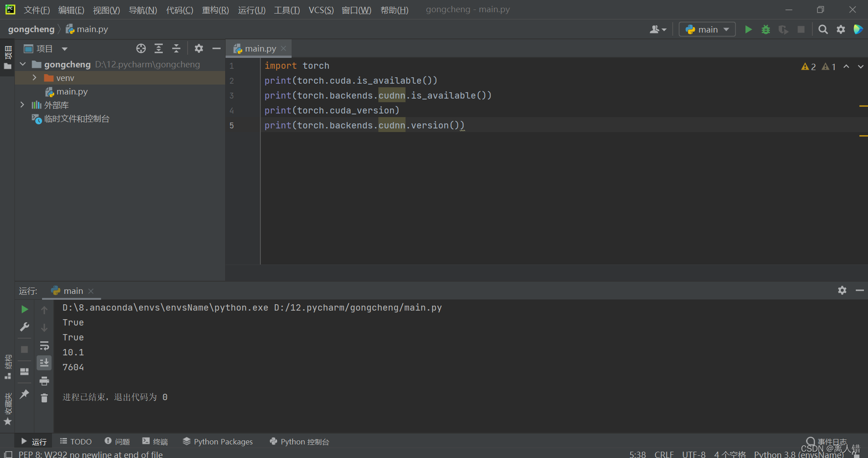Open Python Packages tool window
This screenshot has width=868, height=458.
coord(218,441)
